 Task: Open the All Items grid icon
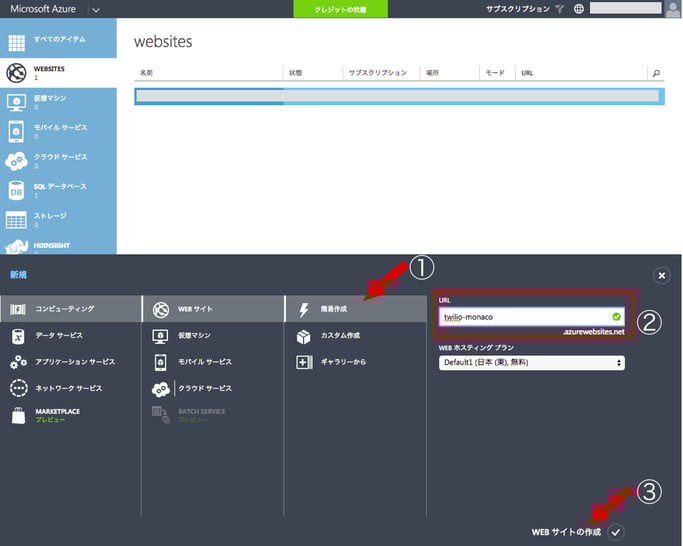pyautogui.click(x=17, y=43)
